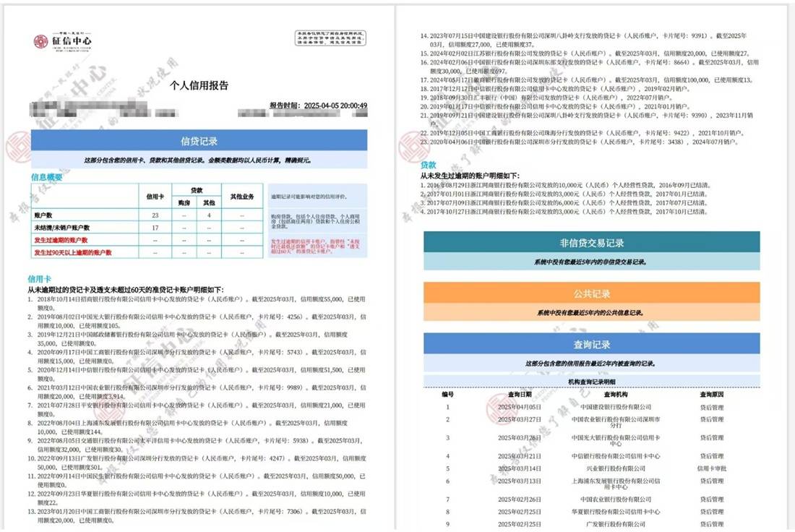795x532 pixels.
Task: Select the 信息概要 heading
Action: click(47, 177)
